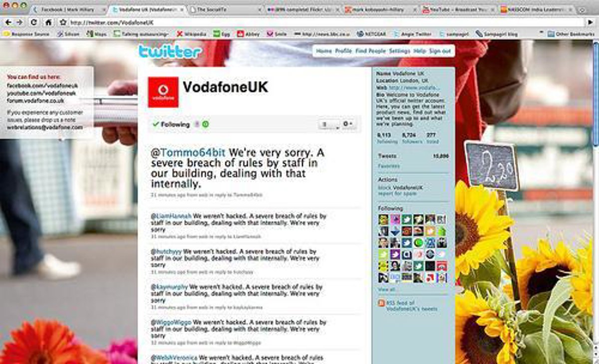The width and height of the screenshot is (599, 364).
Task: Click the @Tommo64bit mention link
Action: click(x=188, y=153)
